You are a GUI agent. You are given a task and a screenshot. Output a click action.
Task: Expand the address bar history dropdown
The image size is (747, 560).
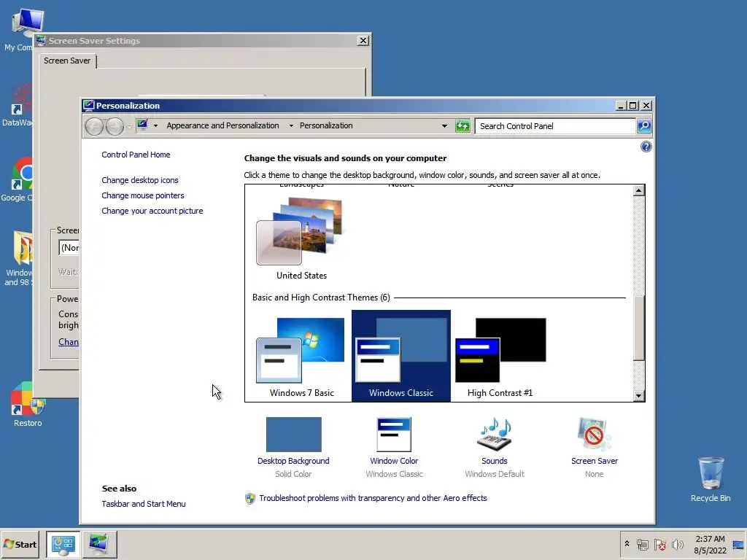click(x=444, y=126)
